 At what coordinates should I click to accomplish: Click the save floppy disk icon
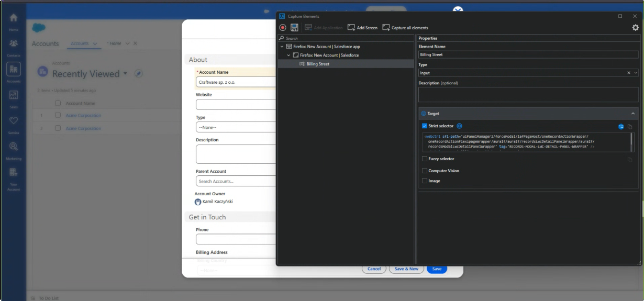click(x=294, y=28)
